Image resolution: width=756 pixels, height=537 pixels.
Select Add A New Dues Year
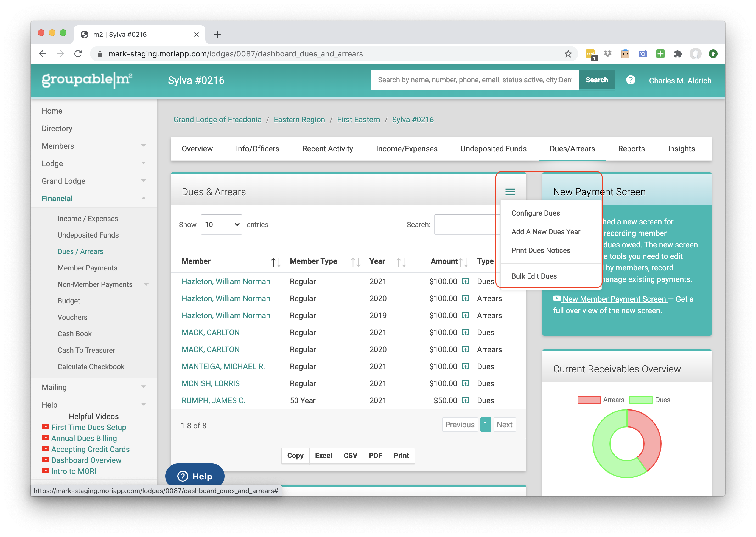click(x=546, y=232)
